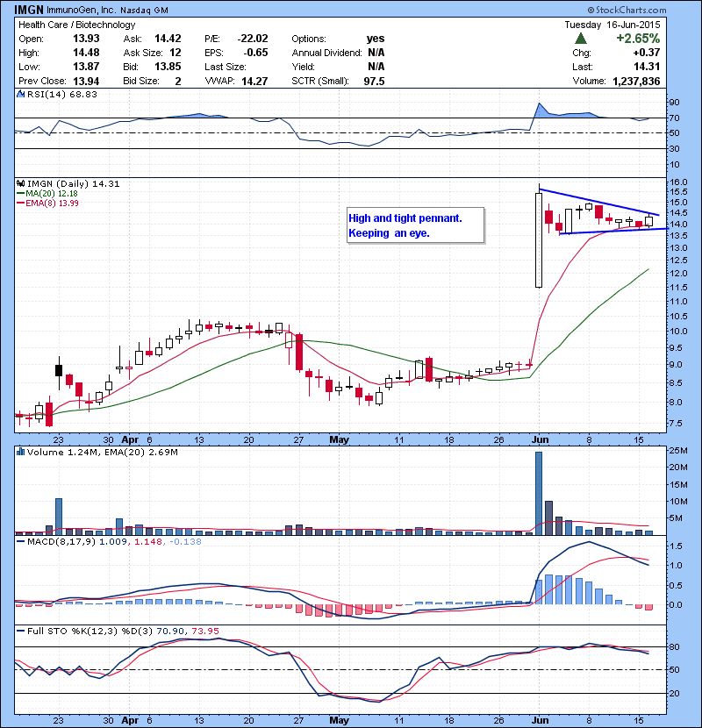This screenshot has width=702, height=728.
Task: Click the 80 label on the stochastic axis
Action: (x=674, y=646)
